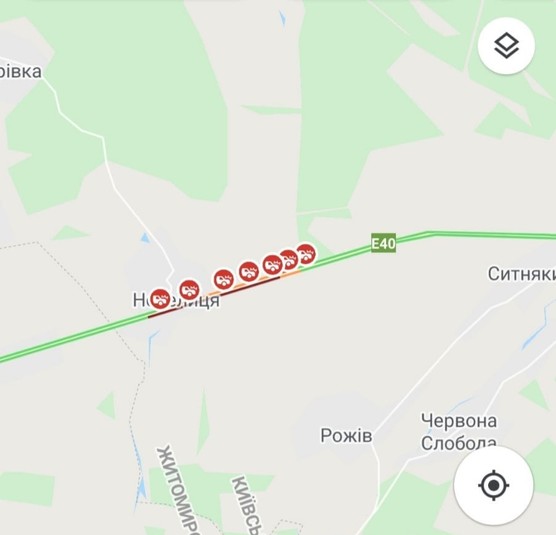This screenshot has width=556, height=535.
Task: Click the green E40 road shield
Action: click(383, 243)
